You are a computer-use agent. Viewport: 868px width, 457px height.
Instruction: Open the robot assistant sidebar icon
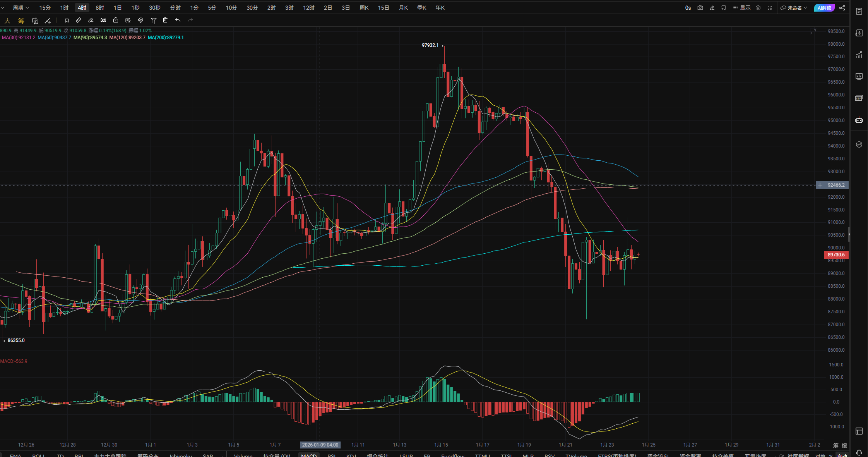(x=859, y=120)
